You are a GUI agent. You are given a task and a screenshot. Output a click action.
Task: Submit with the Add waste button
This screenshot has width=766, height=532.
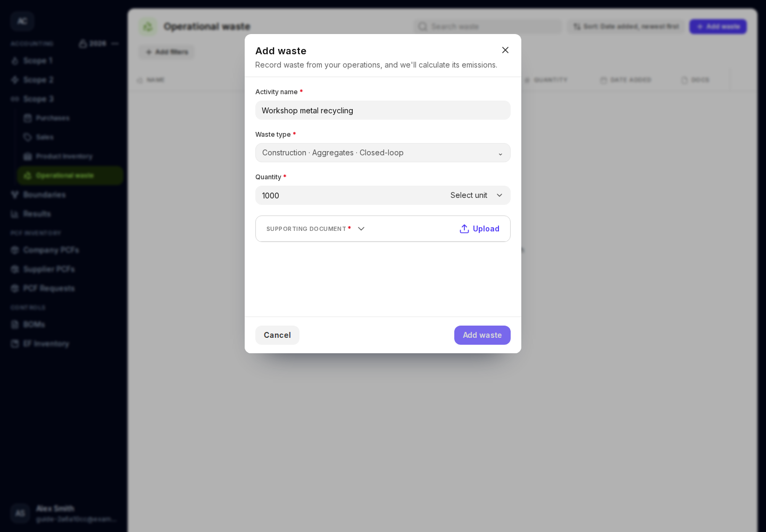(x=482, y=335)
